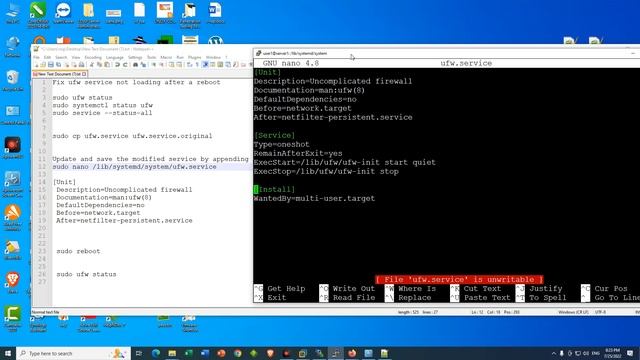Click the '^O Write Out' nano shortcut

point(347,289)
